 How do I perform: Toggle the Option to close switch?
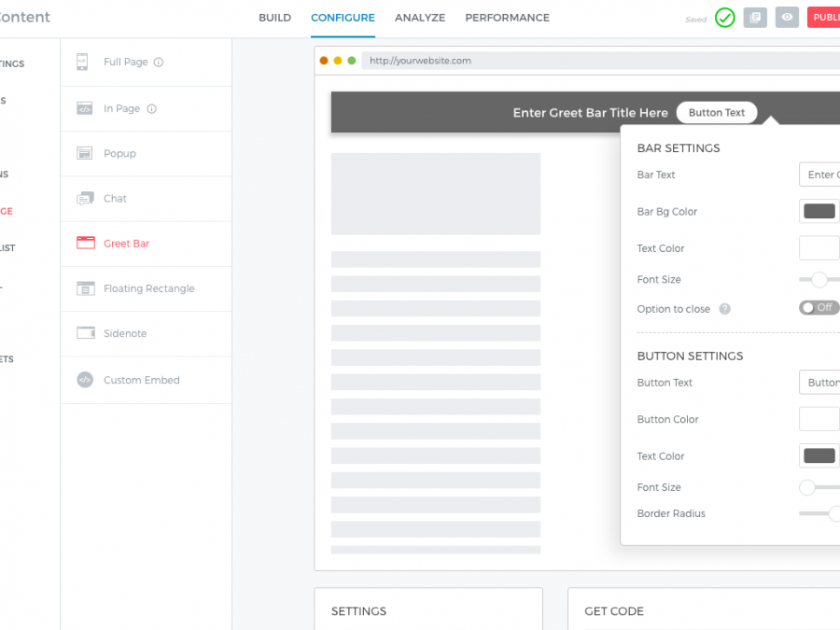point(819,308)
